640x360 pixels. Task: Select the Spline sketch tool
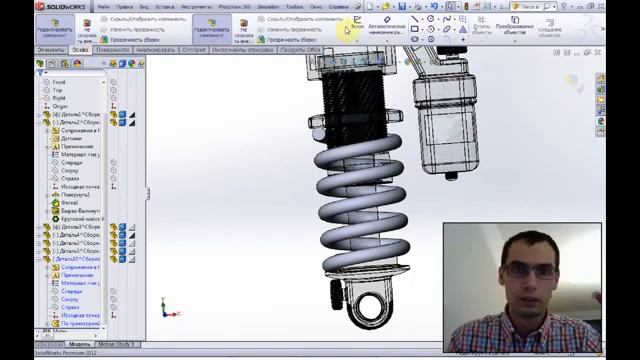click(447, 19)
